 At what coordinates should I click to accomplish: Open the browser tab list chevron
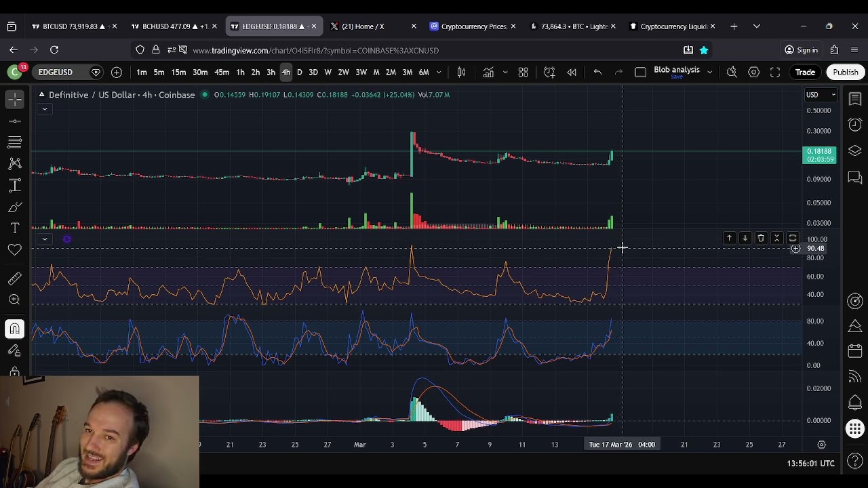(x=756, y=26)
